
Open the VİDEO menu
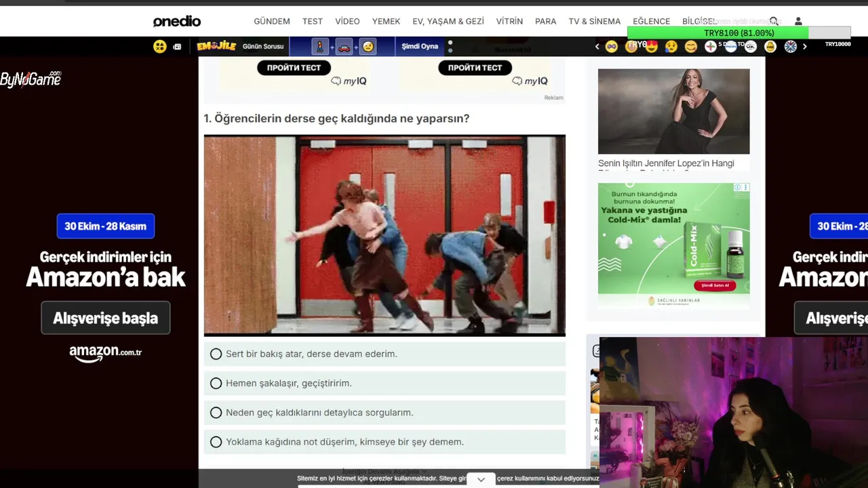(347, 22)
